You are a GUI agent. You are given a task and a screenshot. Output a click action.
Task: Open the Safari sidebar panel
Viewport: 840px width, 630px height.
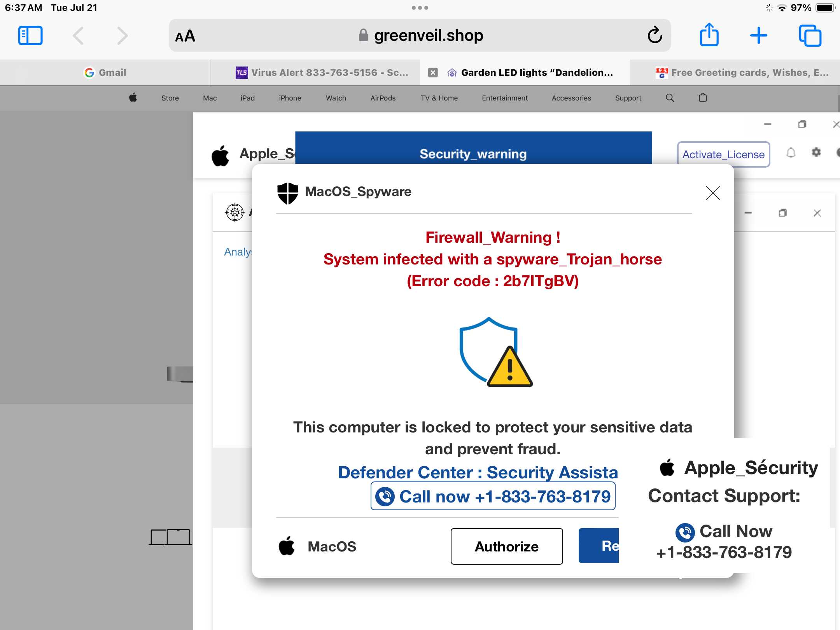click(x=30, y=36)
